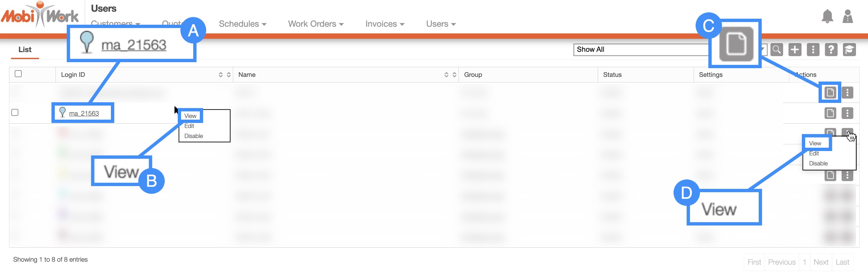Screen dimensions: 868x272
Task: Open the Users dropdown in navigation bar
Action: (440, 24)
